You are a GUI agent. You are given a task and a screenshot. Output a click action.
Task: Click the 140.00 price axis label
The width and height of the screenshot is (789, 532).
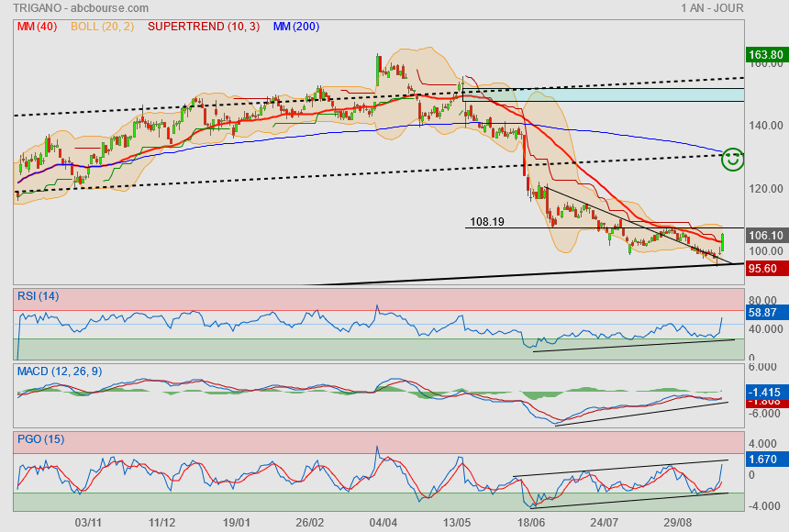(x=766, y=126)
